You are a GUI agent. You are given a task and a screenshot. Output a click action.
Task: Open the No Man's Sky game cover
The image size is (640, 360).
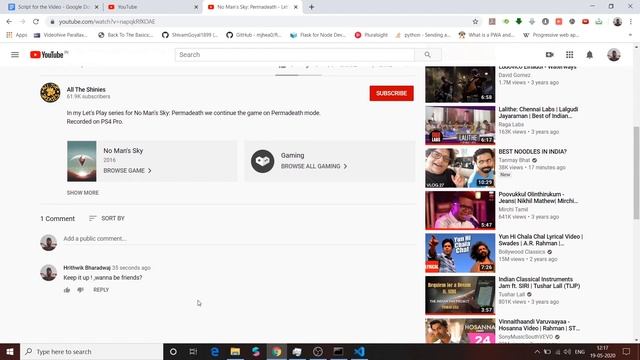pyautogui.click(x=82, y=161)
